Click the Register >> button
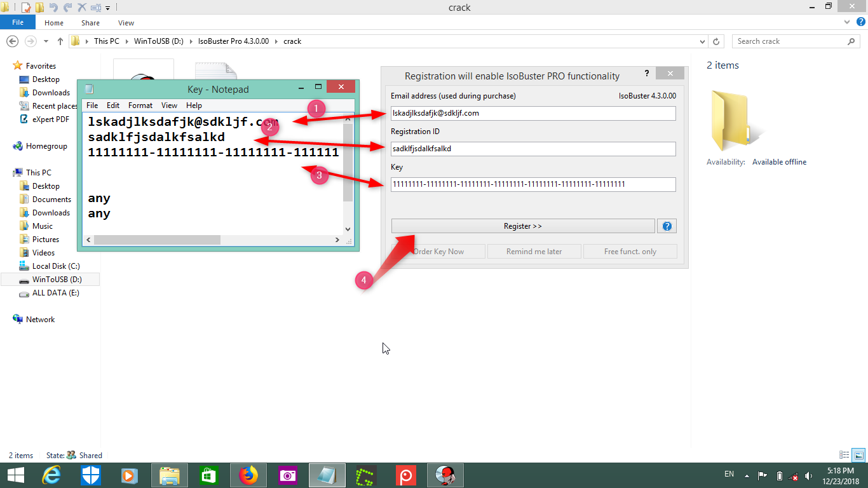The image size is (868, 488). click(523, 226)
